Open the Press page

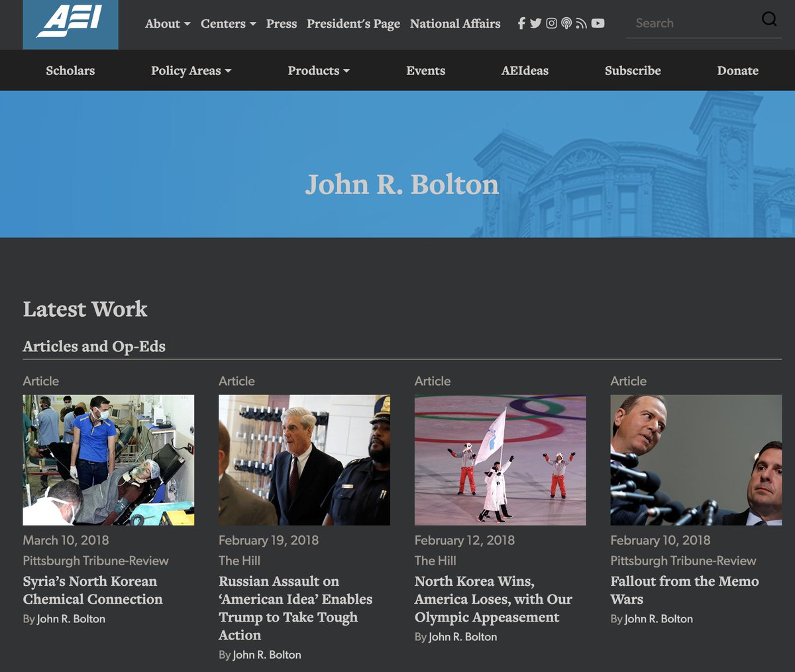pos(282,24)
